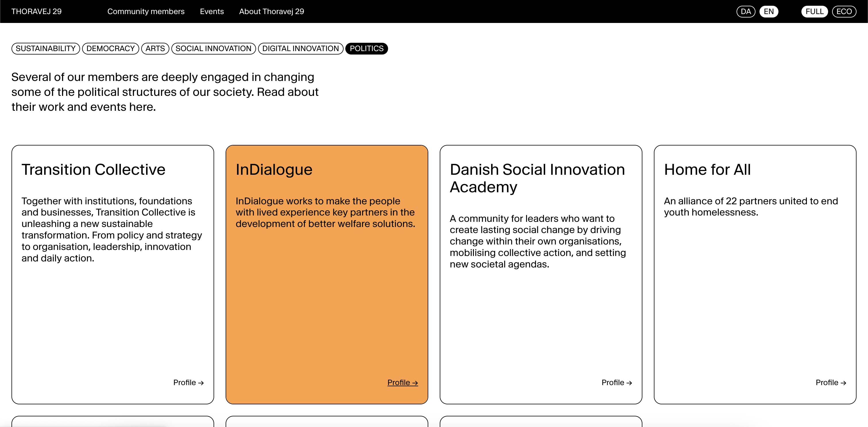Open Danish Social Innovation Academy Profile arrow
The height and width of the screenshot is (427, 868).
click(617, 383)
